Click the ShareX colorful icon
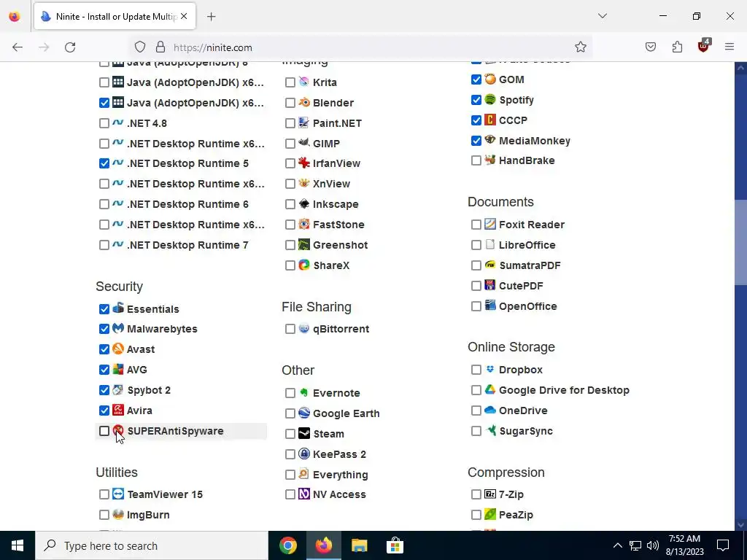 [x=304, y=265]
